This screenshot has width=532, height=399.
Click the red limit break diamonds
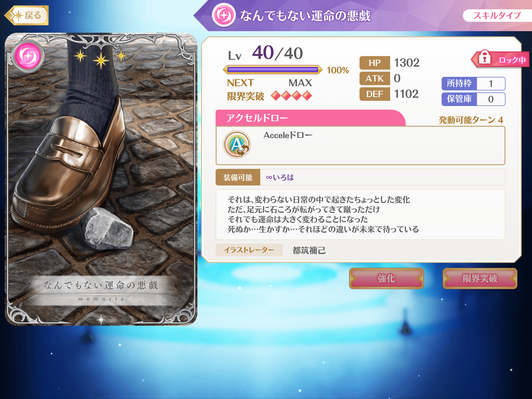(x=291, y=95)
